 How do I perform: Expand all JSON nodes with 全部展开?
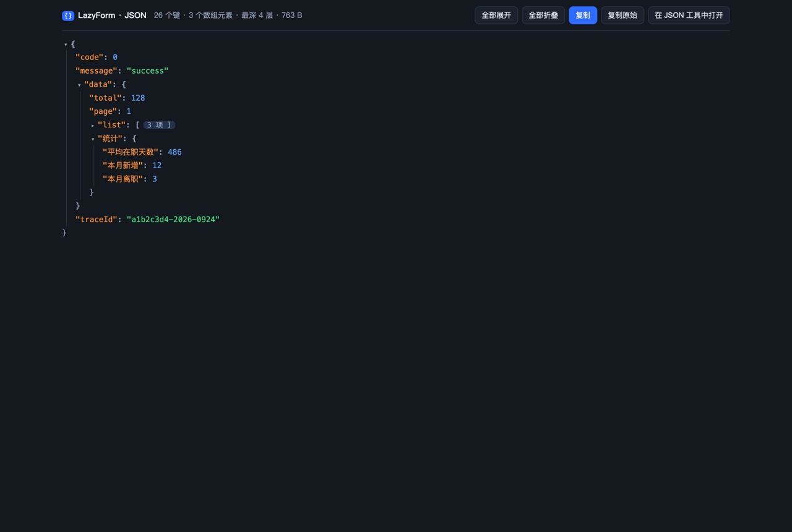(496, 15)
